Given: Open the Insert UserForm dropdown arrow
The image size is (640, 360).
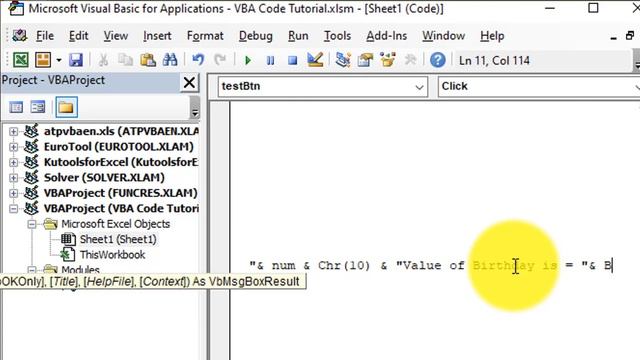Looking at the screenshot, I should (59, 60).
